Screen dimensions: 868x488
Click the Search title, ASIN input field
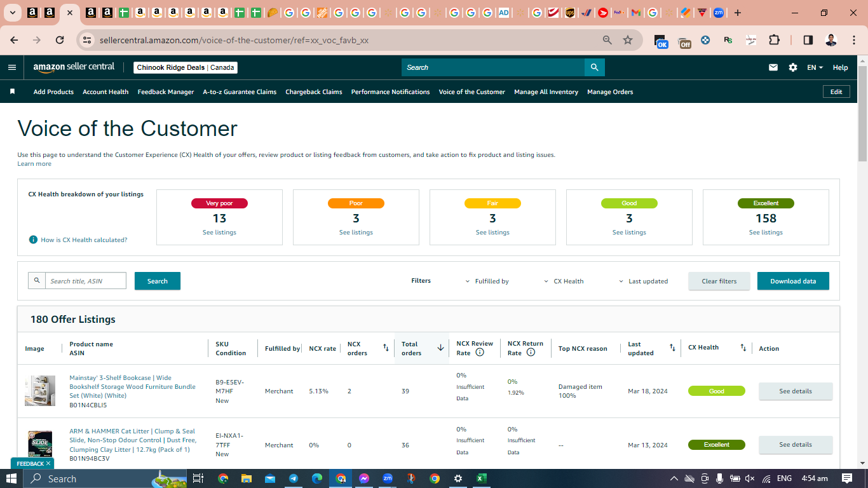pyautogui.click(x=86, y=281)
